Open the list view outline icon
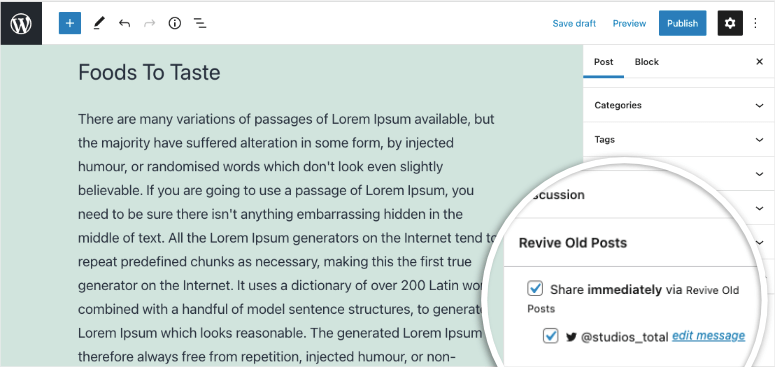This screenshot has height=367, width=775. click(x=200, y=23)
